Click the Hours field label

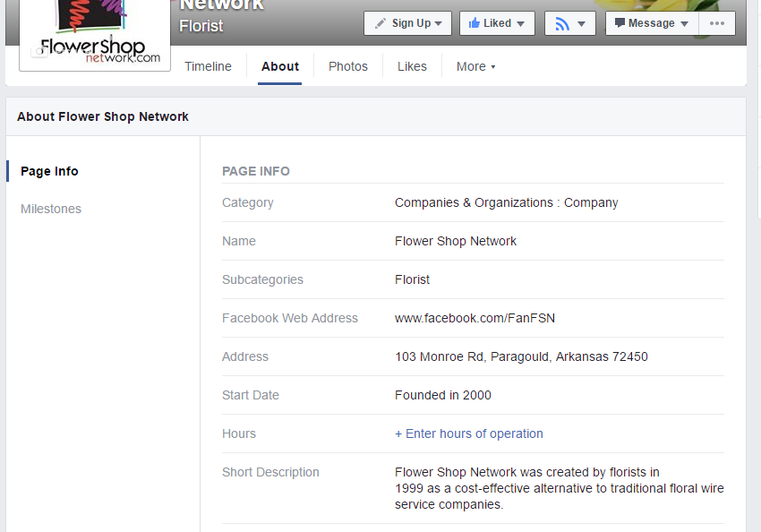(239, 433)
